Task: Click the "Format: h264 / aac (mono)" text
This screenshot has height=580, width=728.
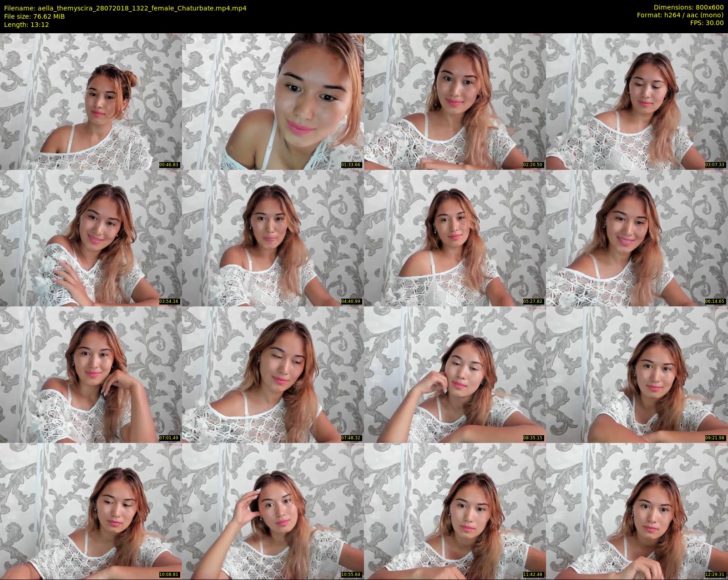Action: click(x=680, y=15)
